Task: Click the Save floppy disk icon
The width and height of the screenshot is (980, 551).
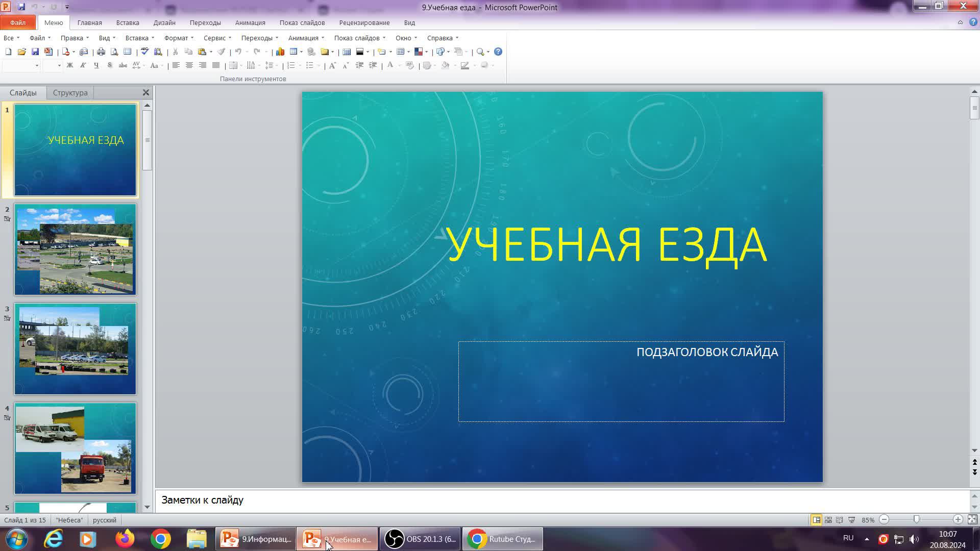Action: 35,52
